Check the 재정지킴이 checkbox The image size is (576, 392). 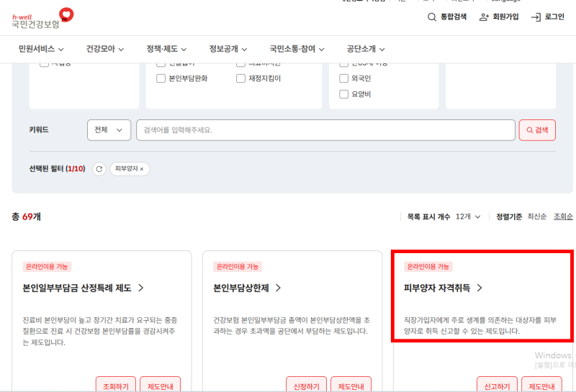(x=240, y=78)
